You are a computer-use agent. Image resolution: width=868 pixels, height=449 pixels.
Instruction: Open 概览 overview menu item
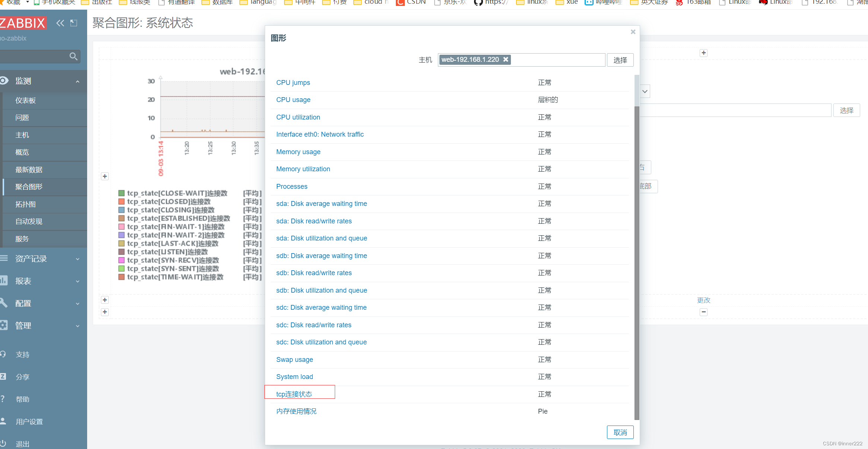pyautogui.click(x=22, y=152)
